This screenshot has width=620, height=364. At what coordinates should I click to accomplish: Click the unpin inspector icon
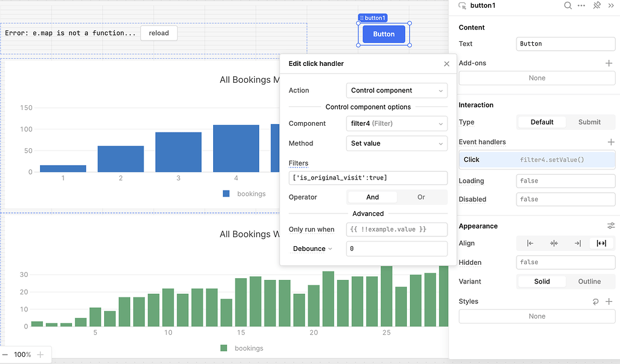pyautogui.click(x=596, y=5)
